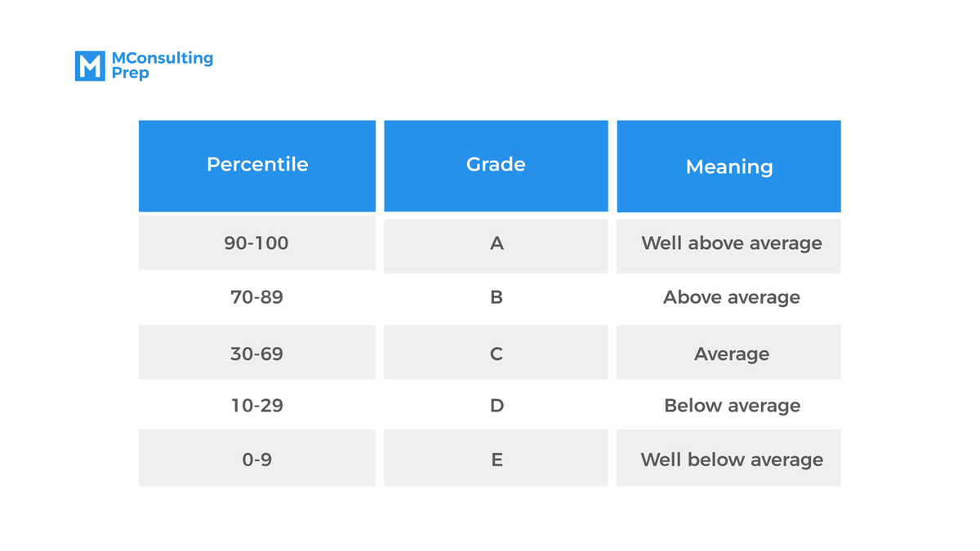Click the MConsulting Prep brand name

(x=161, y=65)
